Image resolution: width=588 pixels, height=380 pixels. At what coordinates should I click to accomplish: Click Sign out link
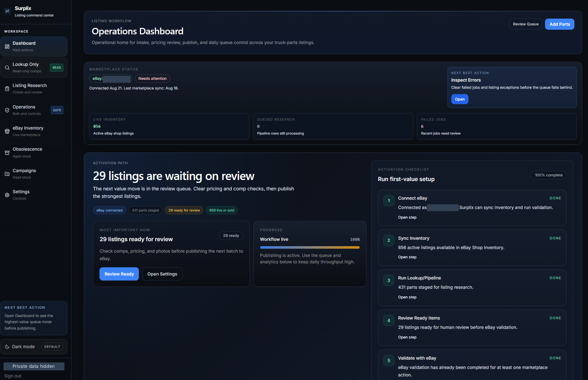(13, 376)
